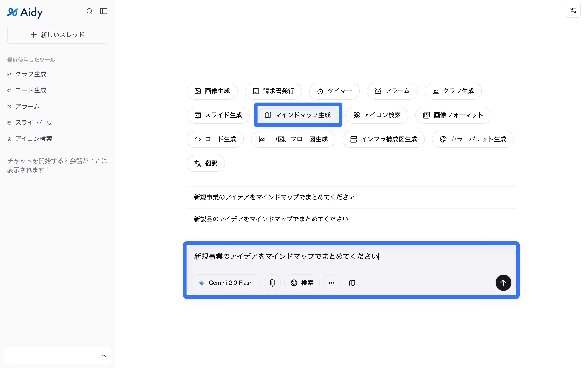
Task: Choose suggestion 新製品のアイデアをマインドマップでまとめてください
Action: pos(351,219)
